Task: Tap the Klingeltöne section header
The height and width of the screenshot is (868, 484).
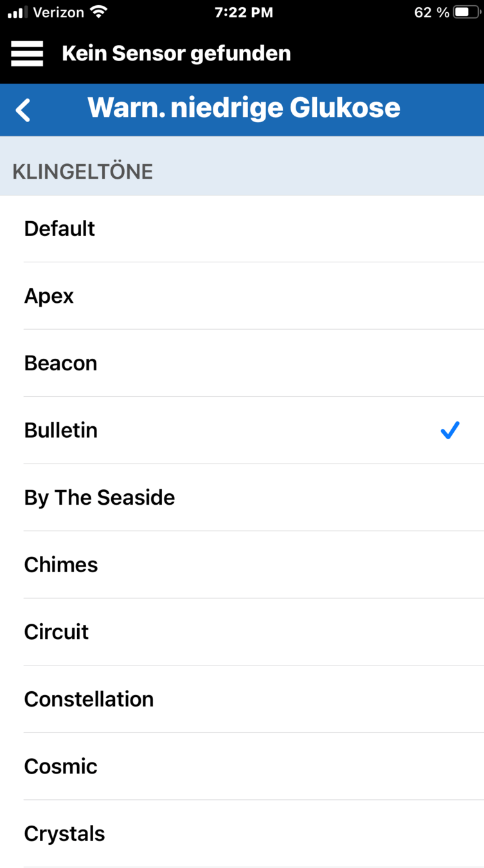Action: point(82,172)
